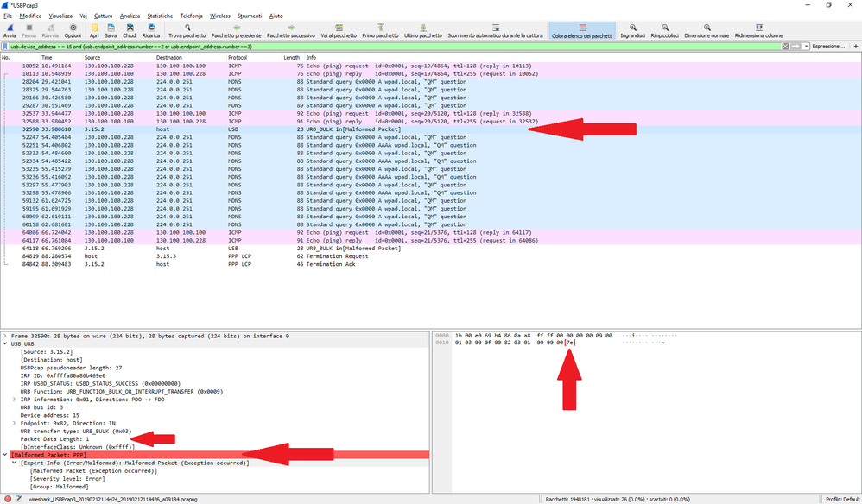
Task: Select packet 64118 URB_BULK row
Action: 430,249
